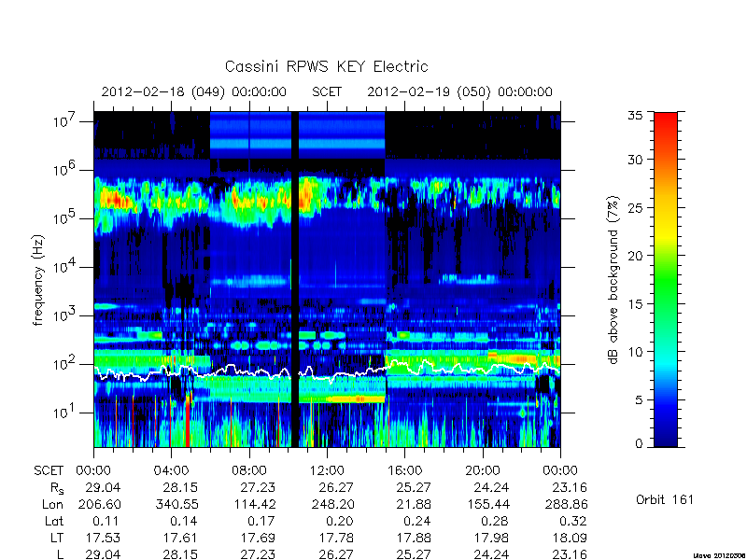The height and width of the screenshot is (560, 747).
Task: Click the "Lat" row label
Action: (54, 522)
